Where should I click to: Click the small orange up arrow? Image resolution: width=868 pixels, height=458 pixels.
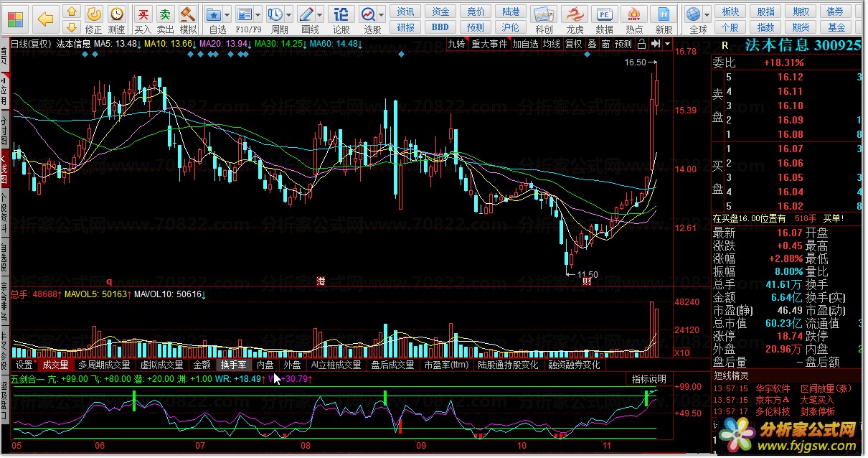click(72, 11)
